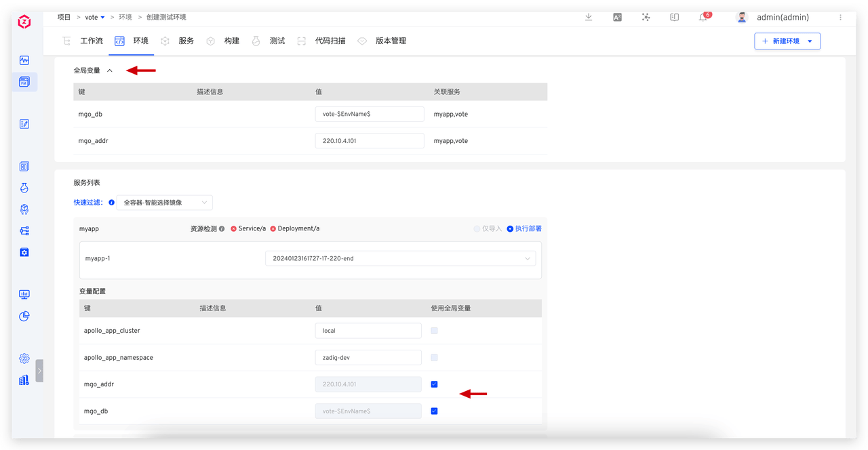The width and height of the screenshot is (868, 450).
Task: Open the download icon in top bar
Action: (589, 18)
